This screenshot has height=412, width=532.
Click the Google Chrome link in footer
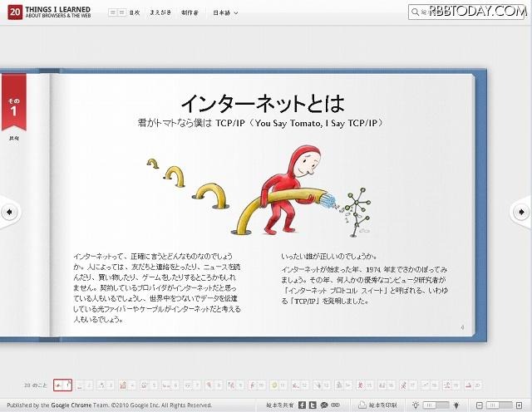(x=71, y=405)
